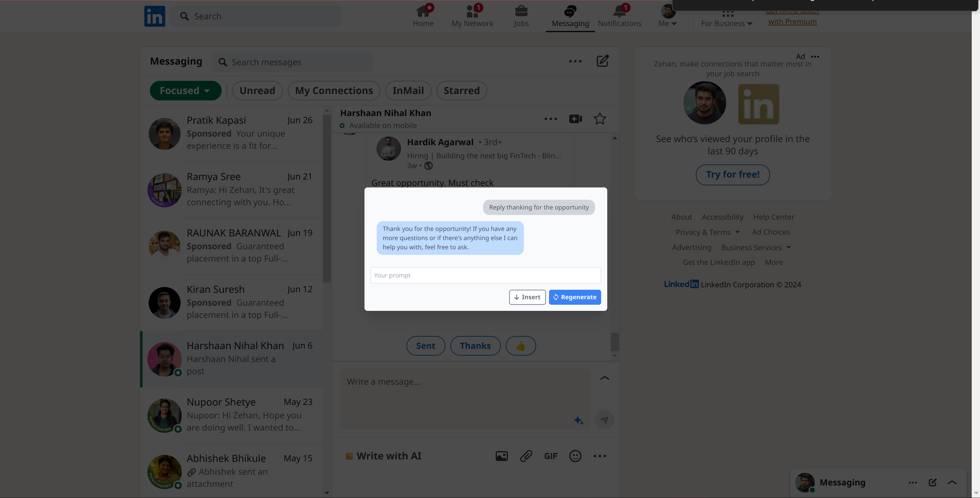Image resolution: width=980 pixels, height=498 pixels.
Task: Filter by InMail
Action: [x=408, y=90]
